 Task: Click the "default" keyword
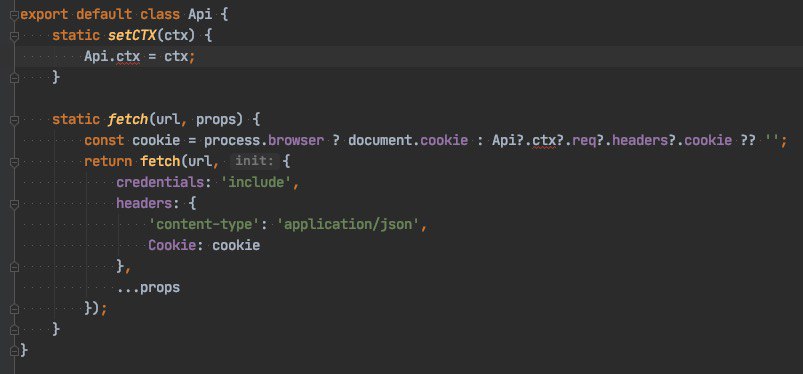coord(104,15)
